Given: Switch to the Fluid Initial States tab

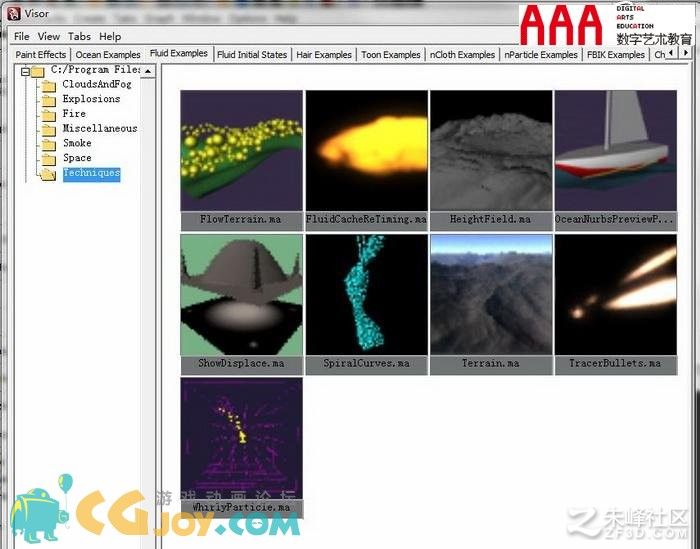Looking at the screenshot, I should [x=252, y=54].
